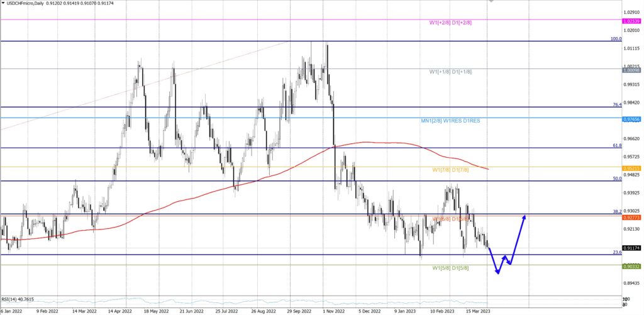
Task: Click the 23.6 Fibonacci level label
Action: pos(617,252)
